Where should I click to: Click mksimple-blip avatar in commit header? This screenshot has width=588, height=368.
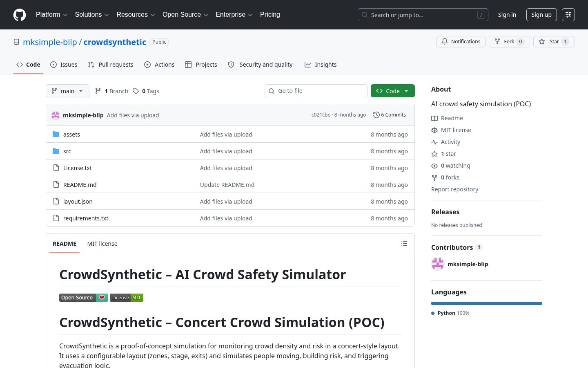tap(56, 115)
